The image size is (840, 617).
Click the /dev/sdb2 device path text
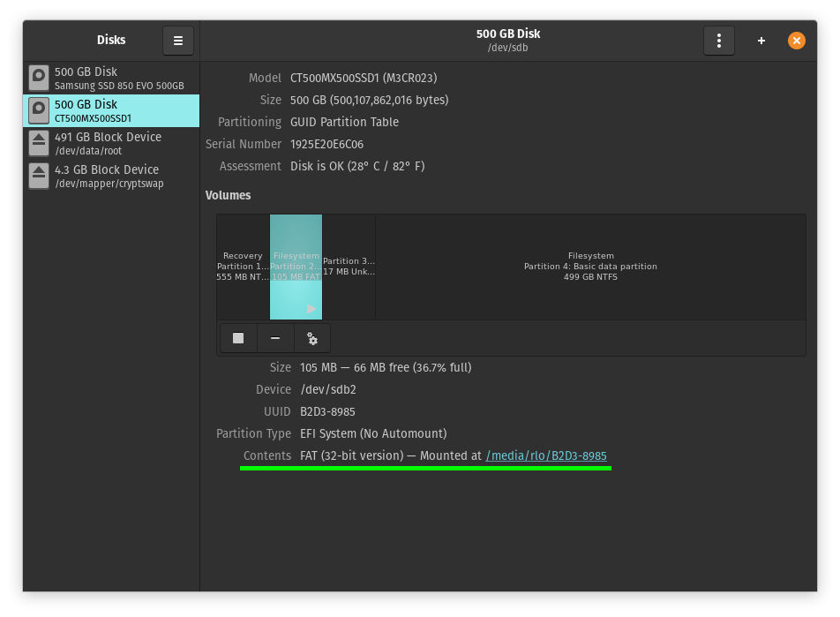click(328, 389)
